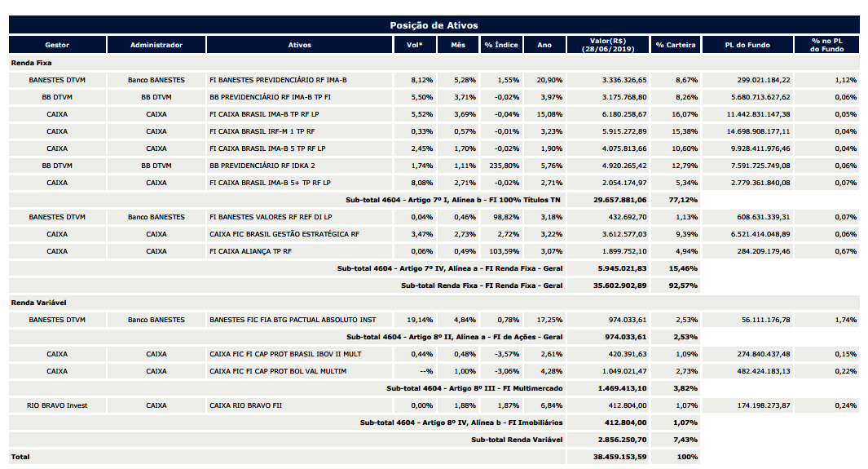The width and height of the screenshot is (868, 469).
Task: Select the Renda Fixa section heading
Action: (32, 63)
